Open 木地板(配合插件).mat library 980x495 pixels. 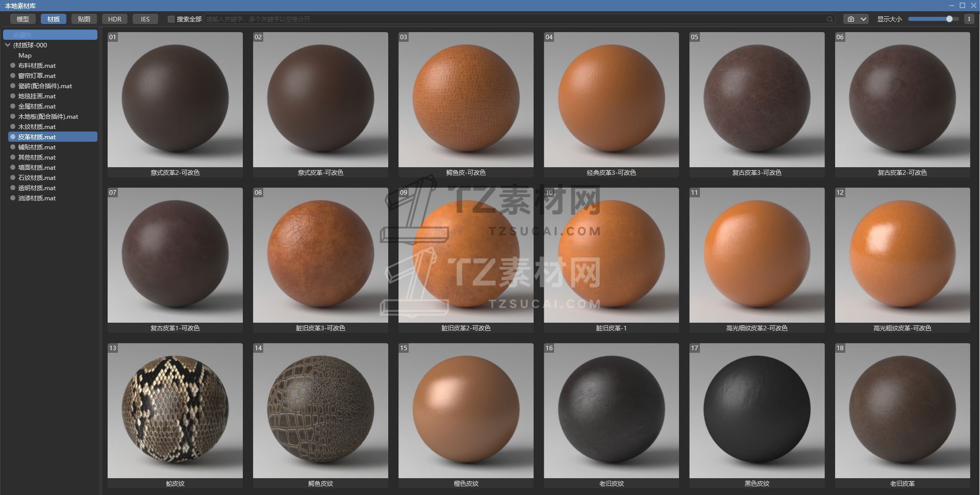coord(48,116)
